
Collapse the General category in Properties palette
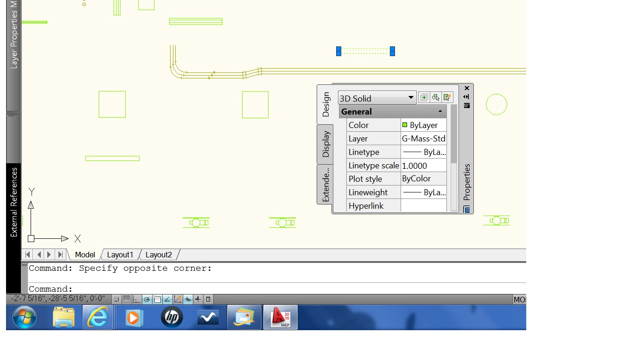click(440, 111)
